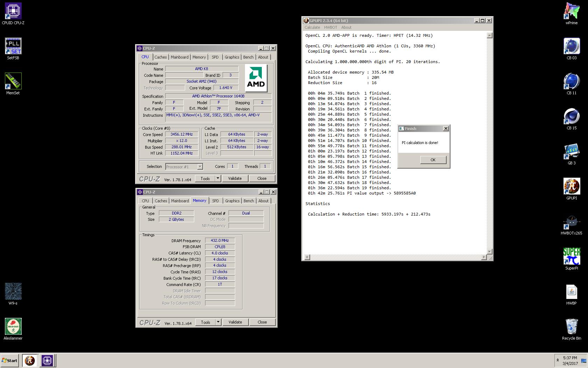Open the CB 11 Cinebench shortcut
The width and height of the screenshot is (588, 368).
572,84
